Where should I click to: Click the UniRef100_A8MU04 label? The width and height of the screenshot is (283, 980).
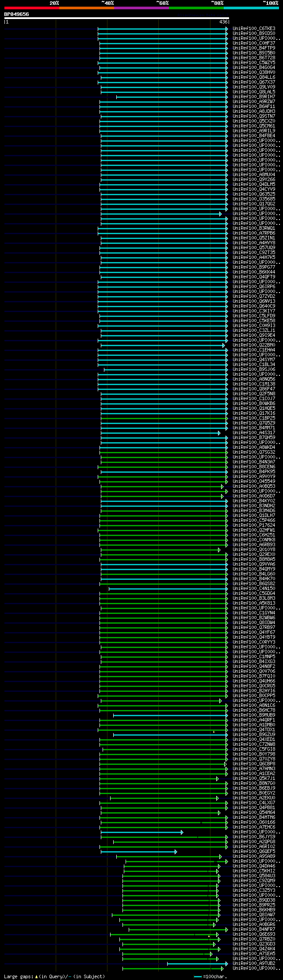click(254, 175)
